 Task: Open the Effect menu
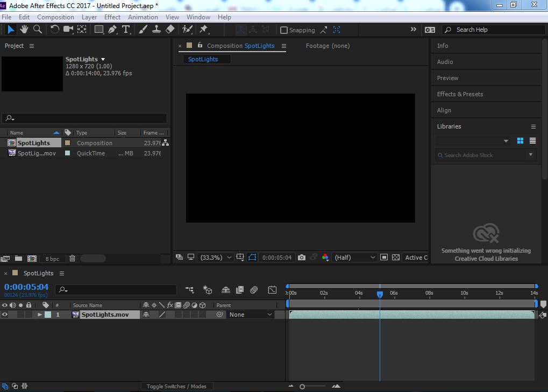click(112, 17)
